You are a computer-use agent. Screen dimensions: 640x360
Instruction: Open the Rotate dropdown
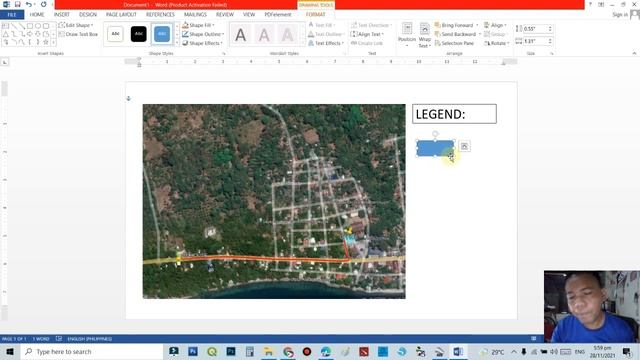tap(497, 43)
